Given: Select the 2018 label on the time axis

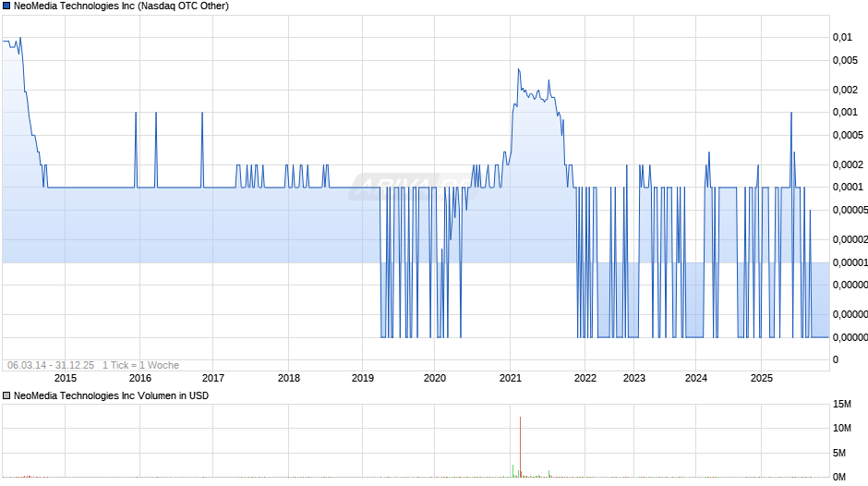Looking at the screenshot, I should 288,378.
